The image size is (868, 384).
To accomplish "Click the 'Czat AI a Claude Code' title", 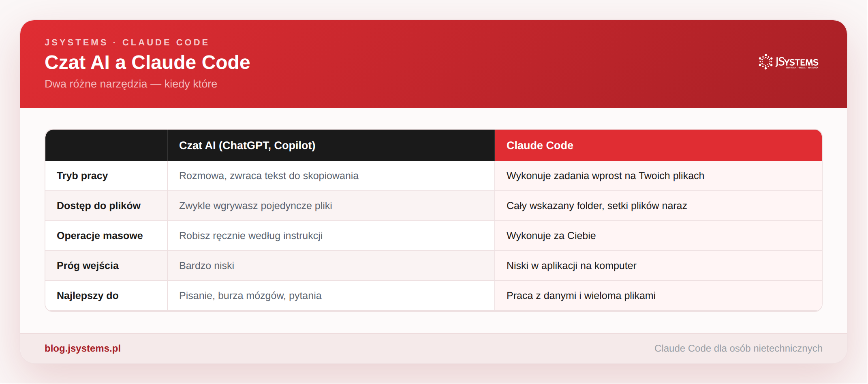I will pos(148,62).
